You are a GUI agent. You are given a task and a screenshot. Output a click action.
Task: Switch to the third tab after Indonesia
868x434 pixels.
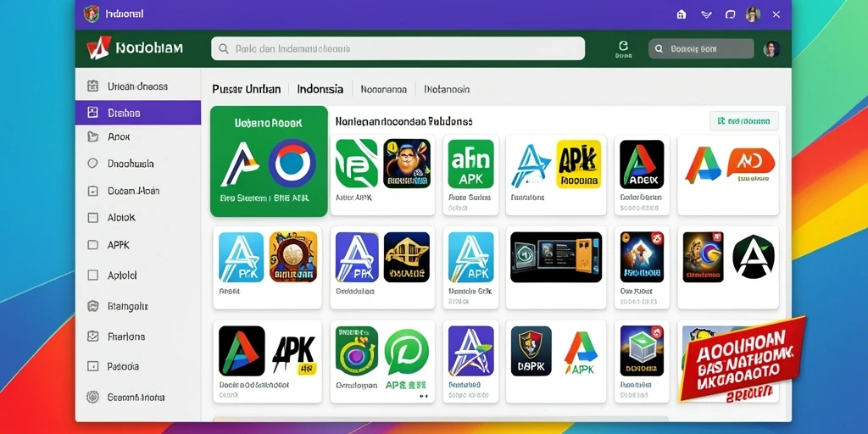click(384, 89)
